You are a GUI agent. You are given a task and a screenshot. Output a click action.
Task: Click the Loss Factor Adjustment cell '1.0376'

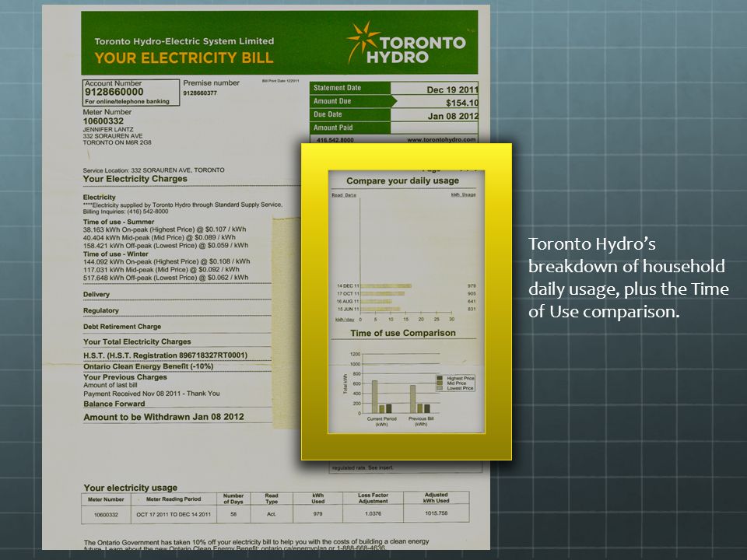click(x=373, y=514)
